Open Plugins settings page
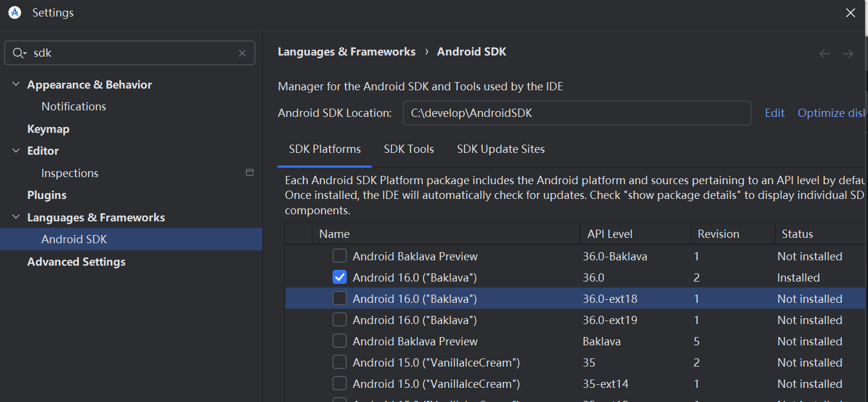 (x=47, y=195)
